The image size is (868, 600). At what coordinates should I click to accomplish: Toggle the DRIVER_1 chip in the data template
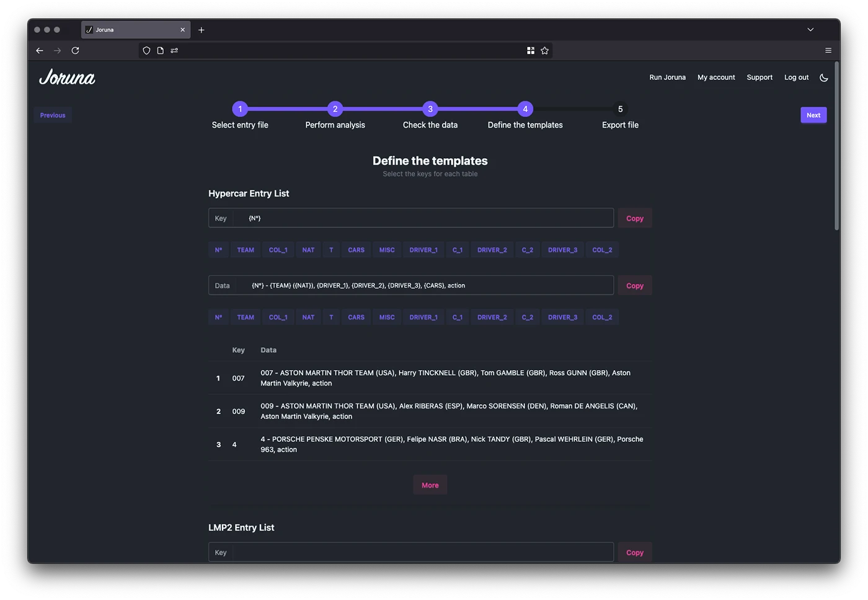click(423, 317)
